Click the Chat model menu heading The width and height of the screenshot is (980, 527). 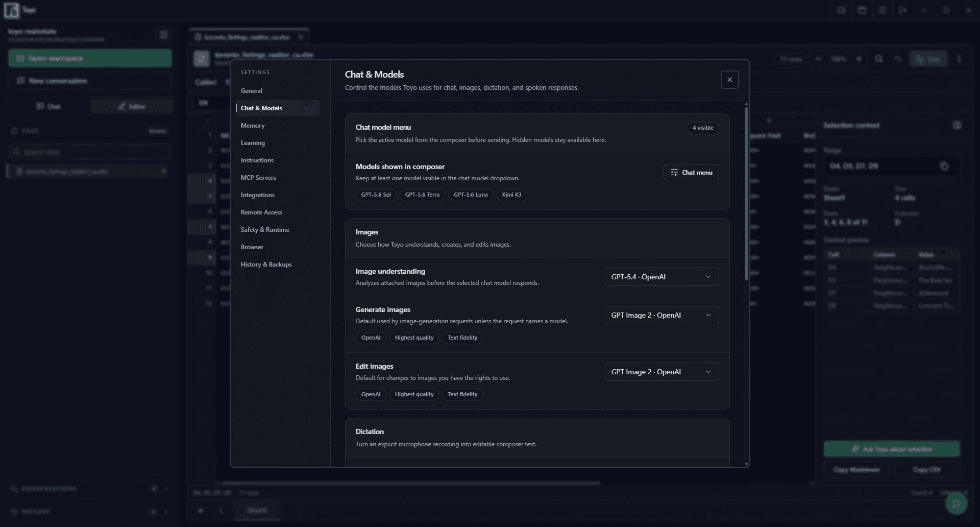383,127
